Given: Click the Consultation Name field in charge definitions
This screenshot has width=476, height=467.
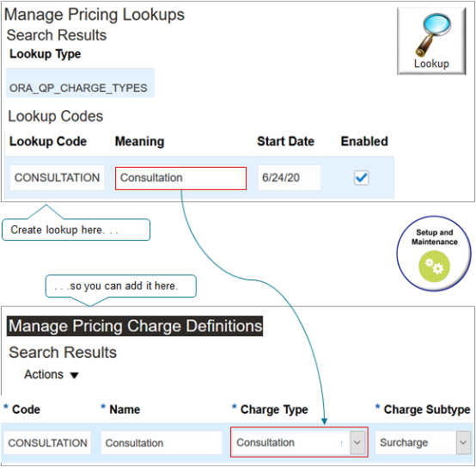Looking at the screenshot, I should (x=162, y=443).
